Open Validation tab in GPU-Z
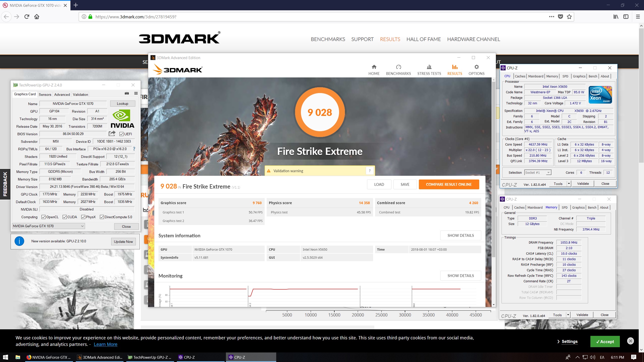The height and width of the screenshot is (362, 644). (x=80, y=95)
